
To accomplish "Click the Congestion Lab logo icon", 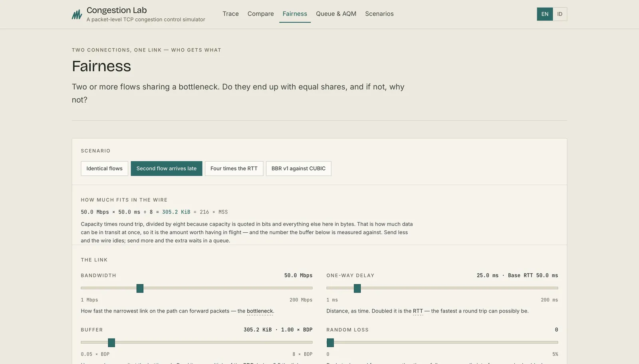I will (77, 14).
